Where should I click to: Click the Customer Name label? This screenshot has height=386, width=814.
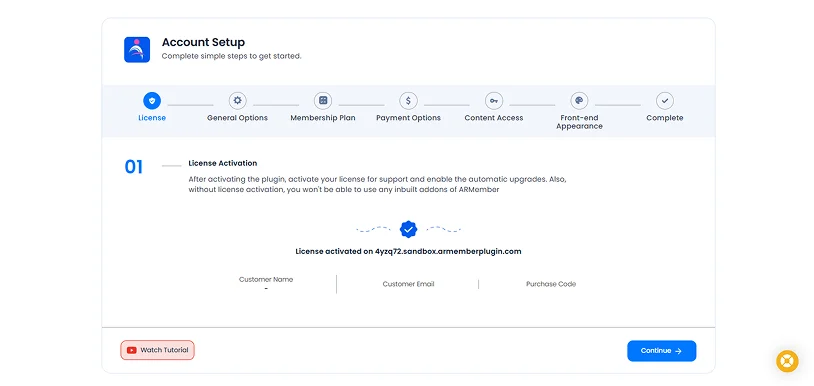266,279
